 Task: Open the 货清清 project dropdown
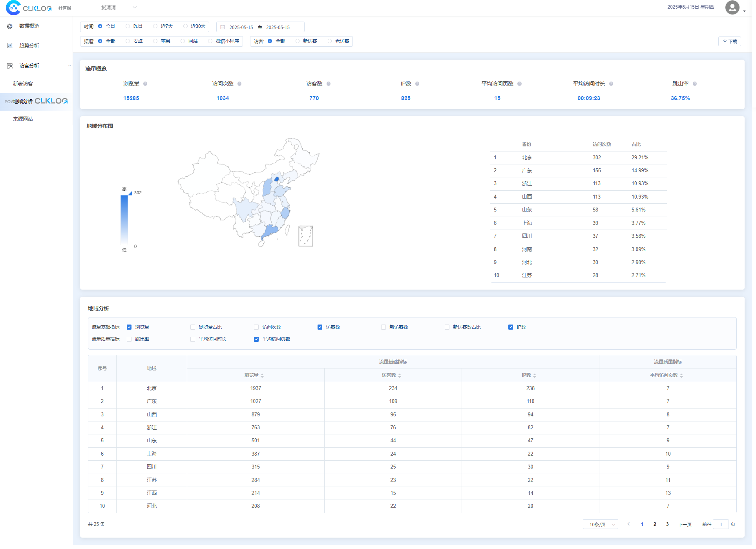[x=118, y=7]
